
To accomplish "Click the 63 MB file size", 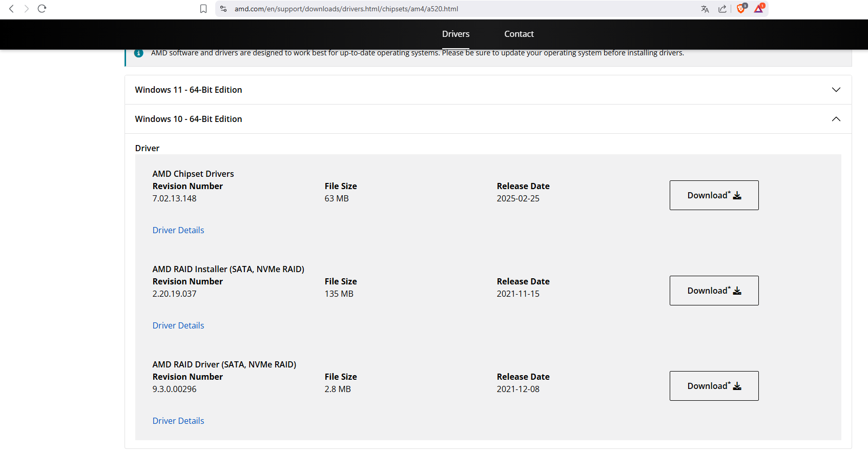I will (x=337, y=198).
